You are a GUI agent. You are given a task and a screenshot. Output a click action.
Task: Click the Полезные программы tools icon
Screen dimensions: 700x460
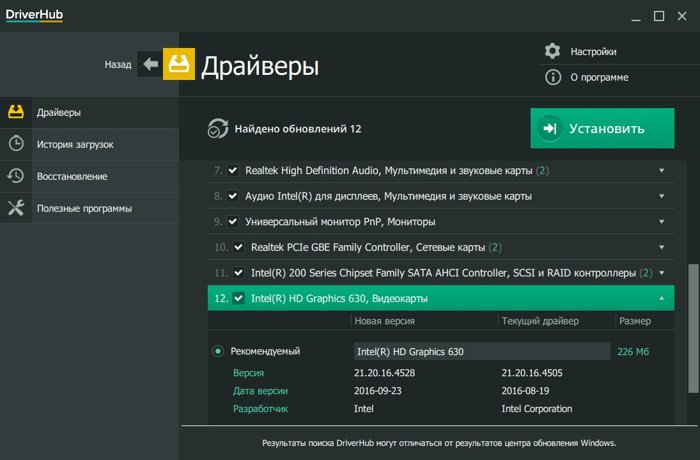[16, 208]
